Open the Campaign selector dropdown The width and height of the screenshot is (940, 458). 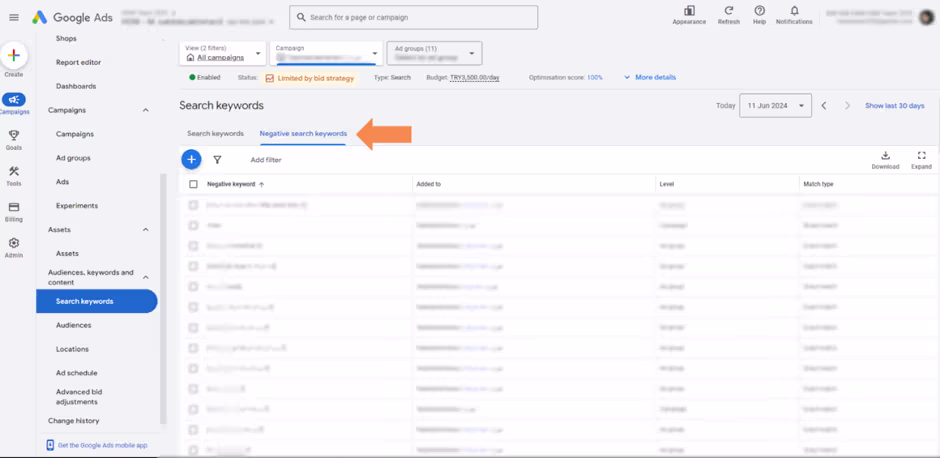[x=327, y=53]
